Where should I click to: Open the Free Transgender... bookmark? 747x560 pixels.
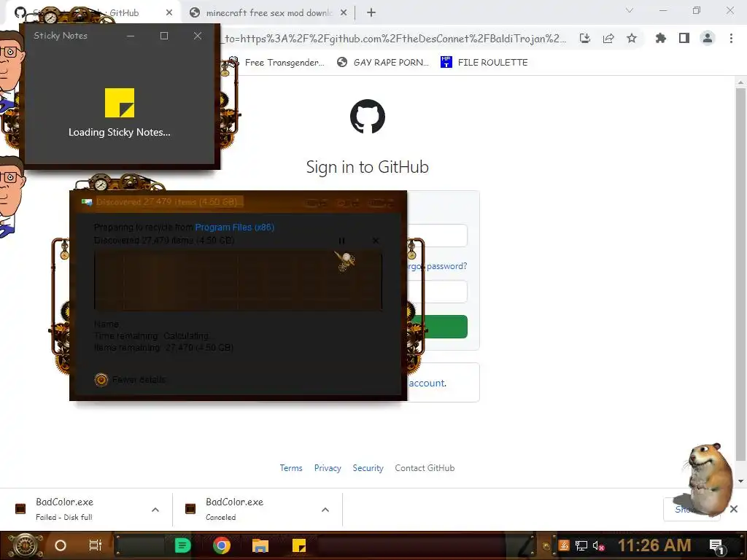276,62
